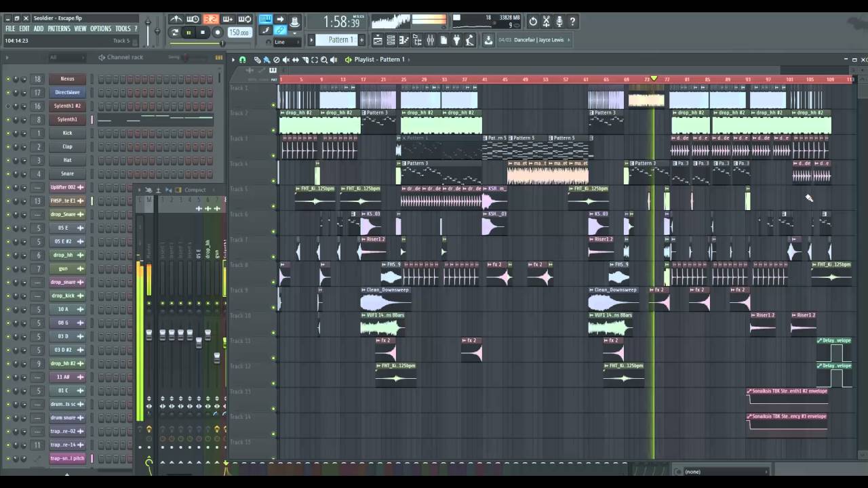Mute the DirectWave channel LED

8,92
